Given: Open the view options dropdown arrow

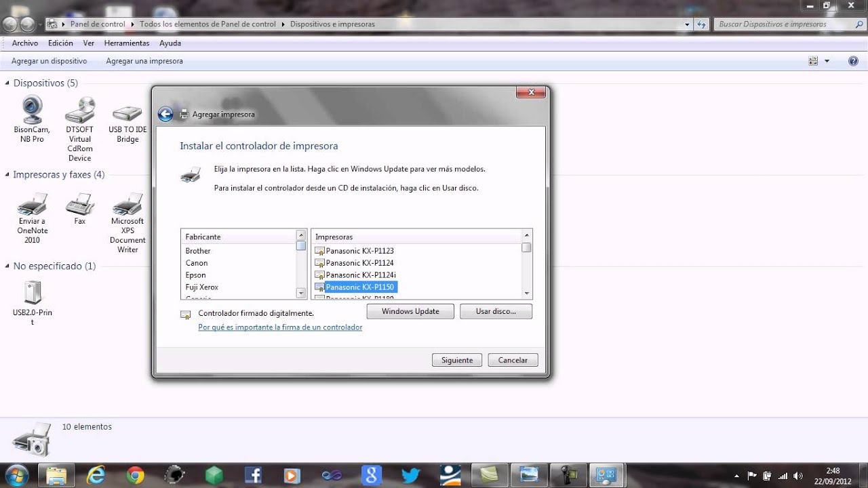Looking at the screenshot, I should click(827, 61).
